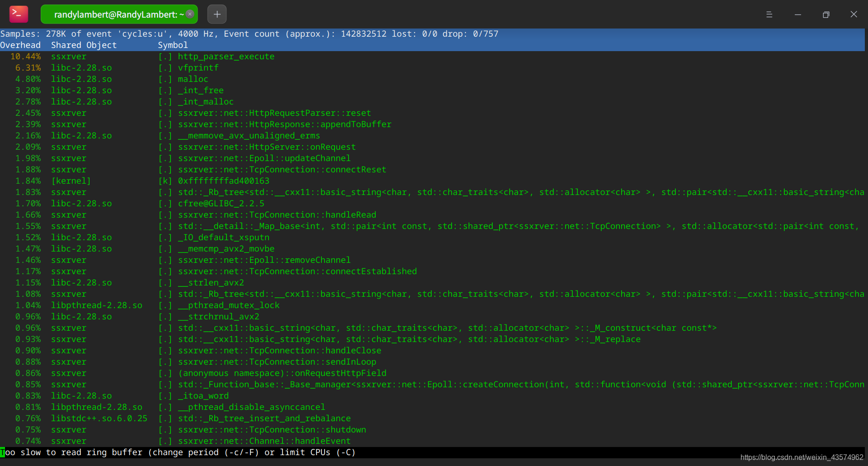Screen dimensions: 868x466
Task: Close the randylambert terminal tab
Action: pos(190,14)
